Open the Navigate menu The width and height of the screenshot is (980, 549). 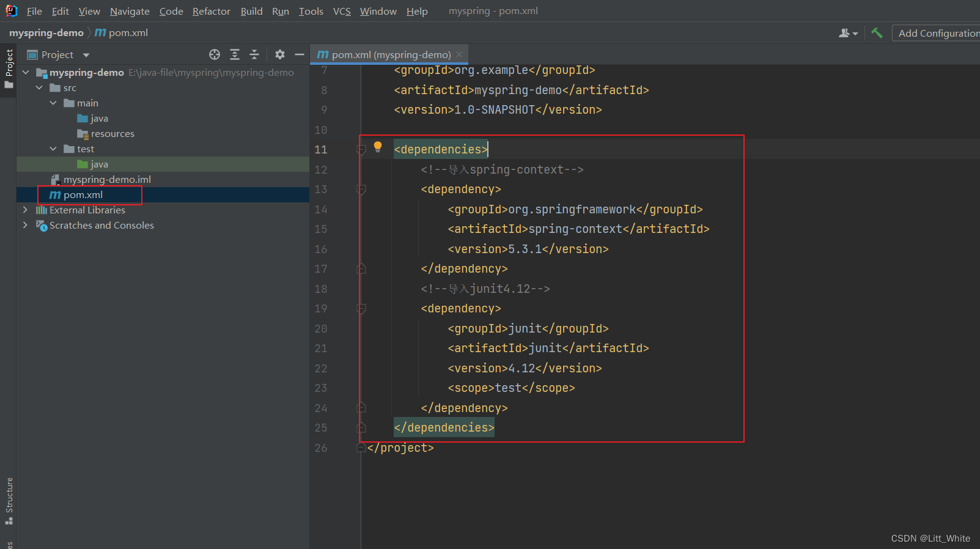tap(130, 11)
